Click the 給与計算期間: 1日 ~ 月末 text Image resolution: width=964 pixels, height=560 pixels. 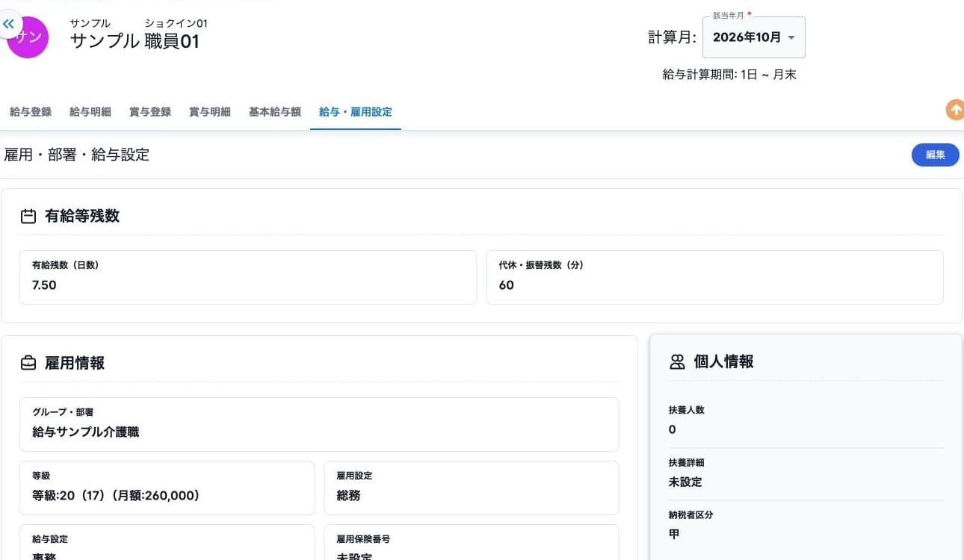(729, 75)
